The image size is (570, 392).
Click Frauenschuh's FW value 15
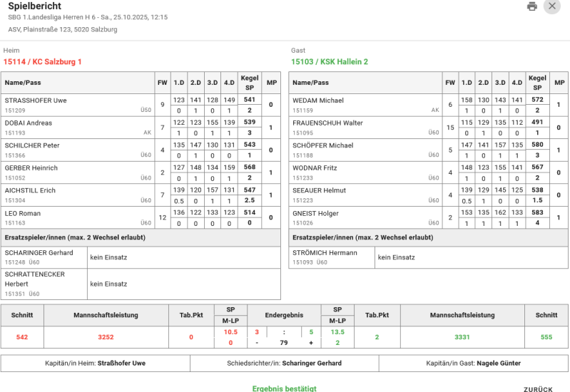450,128
